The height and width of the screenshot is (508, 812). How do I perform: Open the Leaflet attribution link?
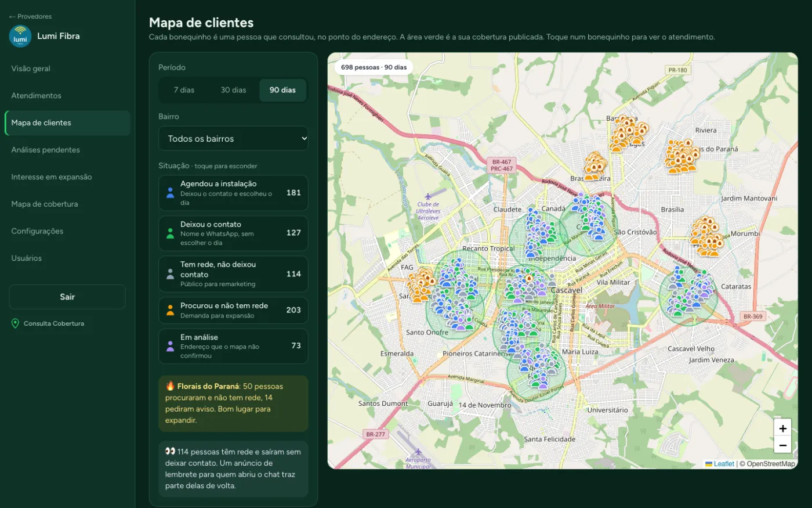pyautogui.click(x=720, y=464)
